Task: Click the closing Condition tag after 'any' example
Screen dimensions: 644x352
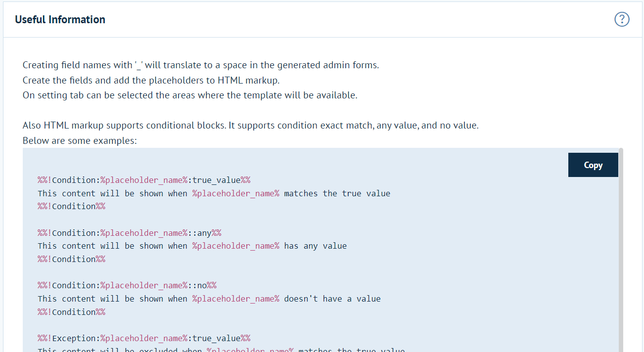Action: click(71, 259)
